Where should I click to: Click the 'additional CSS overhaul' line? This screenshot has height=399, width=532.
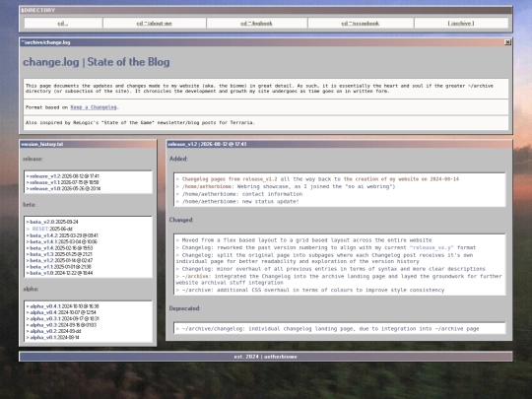310,290
